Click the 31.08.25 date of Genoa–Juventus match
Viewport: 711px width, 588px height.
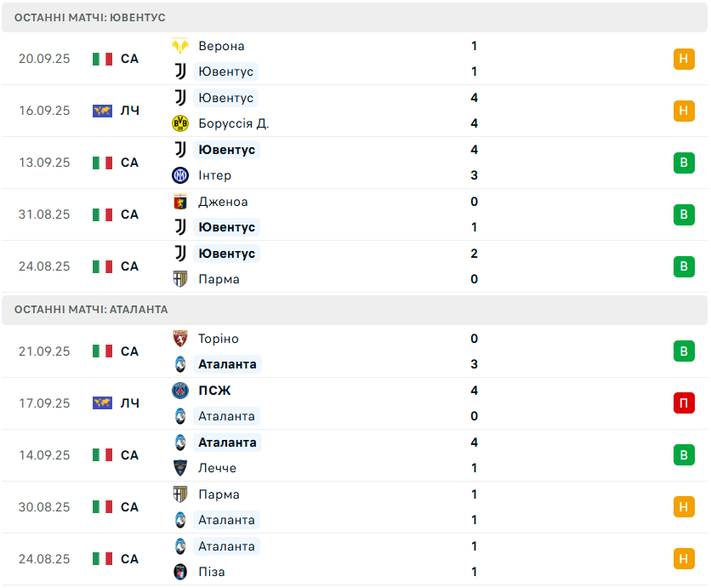tap(44, 214)
